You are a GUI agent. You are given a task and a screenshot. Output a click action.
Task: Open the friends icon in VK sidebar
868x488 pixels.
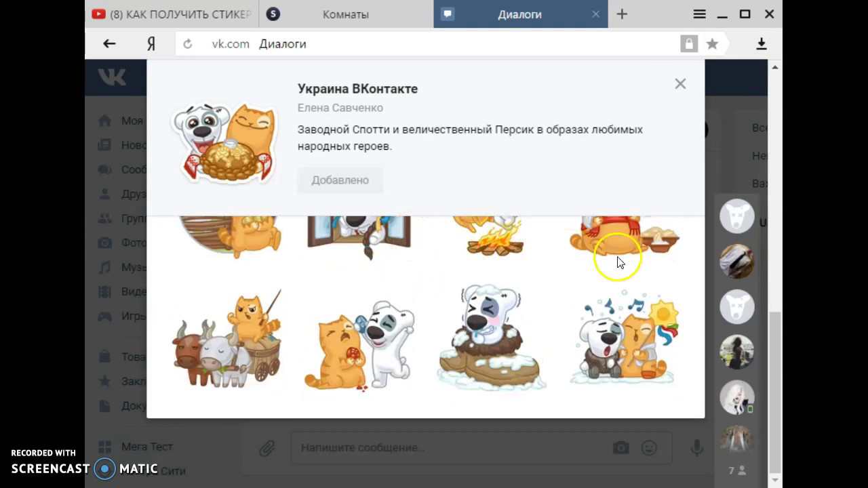[x=104, y=194]
